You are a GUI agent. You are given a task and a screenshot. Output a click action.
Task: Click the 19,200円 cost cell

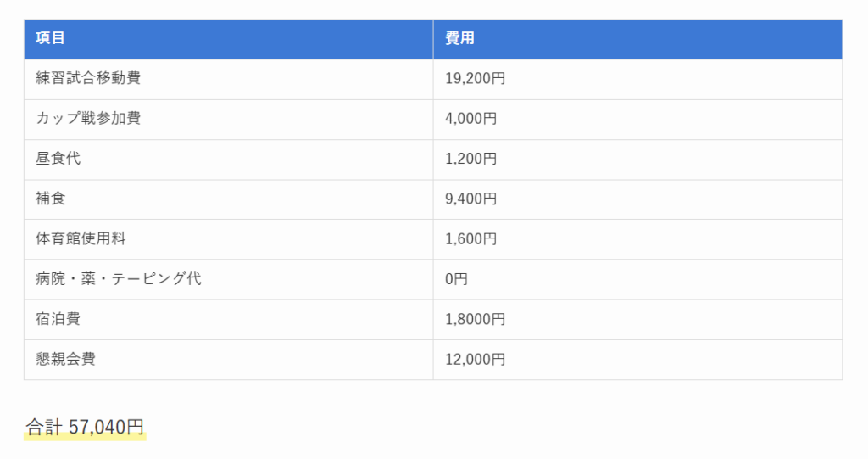coord(475,79)
